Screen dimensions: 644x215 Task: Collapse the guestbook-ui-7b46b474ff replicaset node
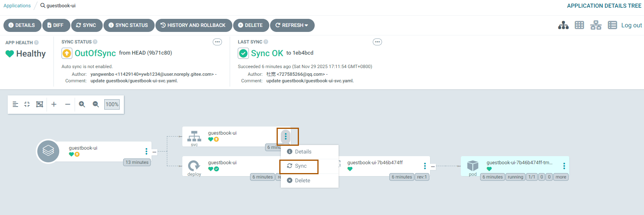pos(433,167)
